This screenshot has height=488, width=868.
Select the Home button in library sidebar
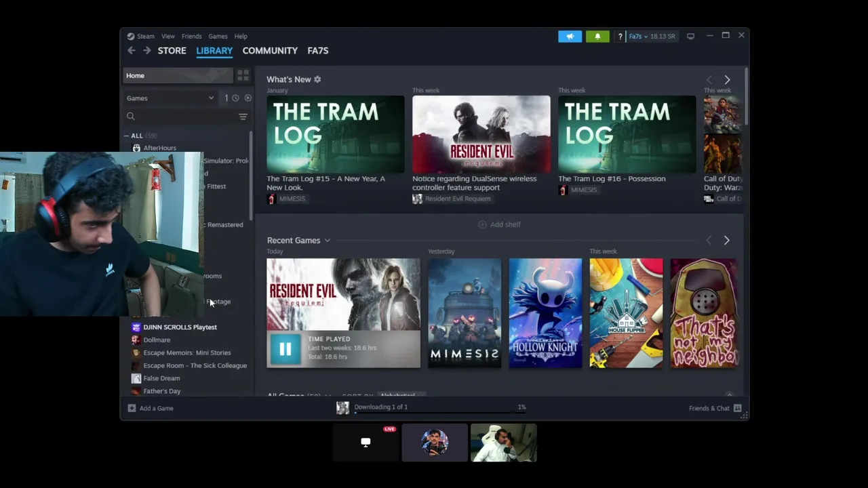point(178,75)
